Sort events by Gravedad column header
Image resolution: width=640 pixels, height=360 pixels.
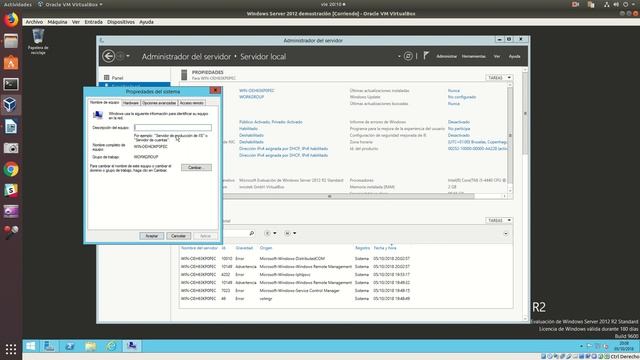tap(244, 248)
